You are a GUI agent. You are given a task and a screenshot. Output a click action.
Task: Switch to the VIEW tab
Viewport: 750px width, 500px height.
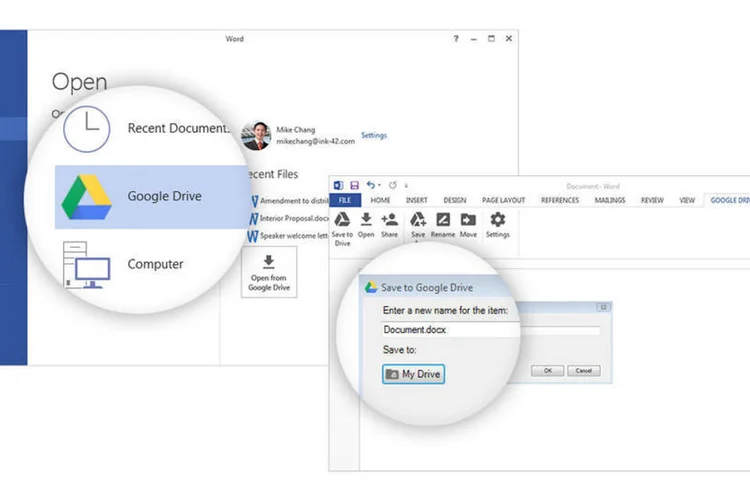click(687, 200)
